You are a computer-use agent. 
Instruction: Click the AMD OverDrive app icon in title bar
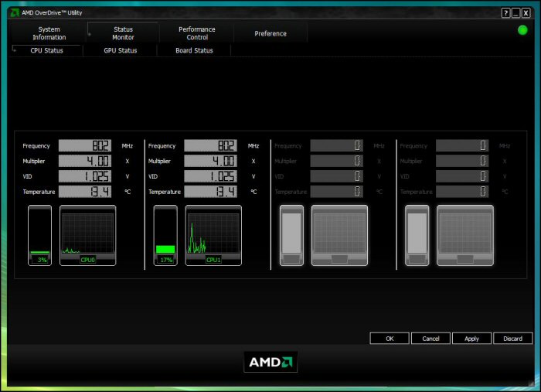point(15,13)
